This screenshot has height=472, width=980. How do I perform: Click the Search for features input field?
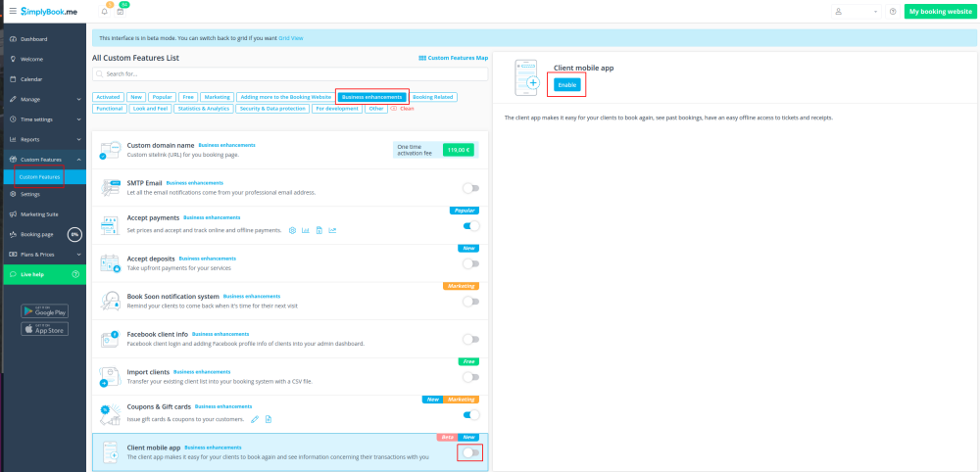[x=290, y=73]
